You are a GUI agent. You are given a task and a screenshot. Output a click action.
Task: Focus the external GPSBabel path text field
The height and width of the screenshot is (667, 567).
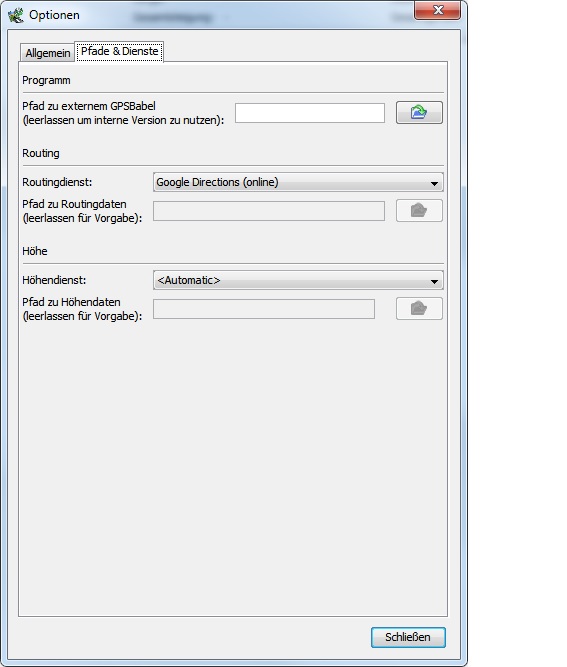point(310,113)
